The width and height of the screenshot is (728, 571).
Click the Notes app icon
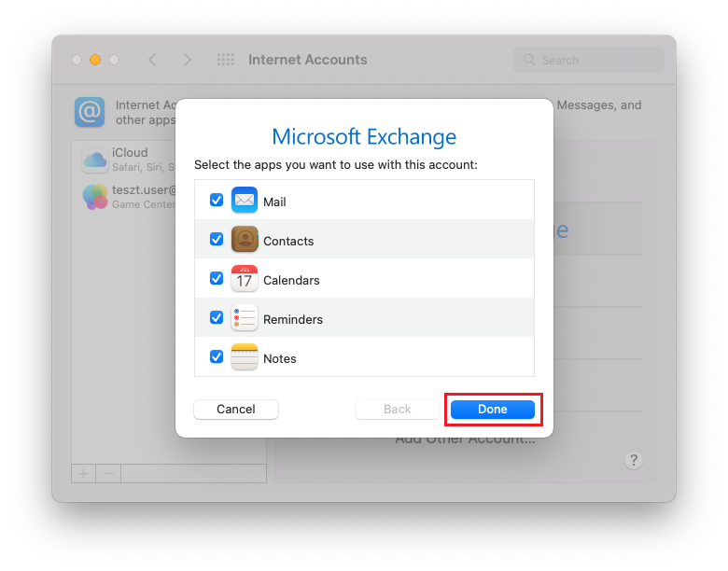(245, 357)
